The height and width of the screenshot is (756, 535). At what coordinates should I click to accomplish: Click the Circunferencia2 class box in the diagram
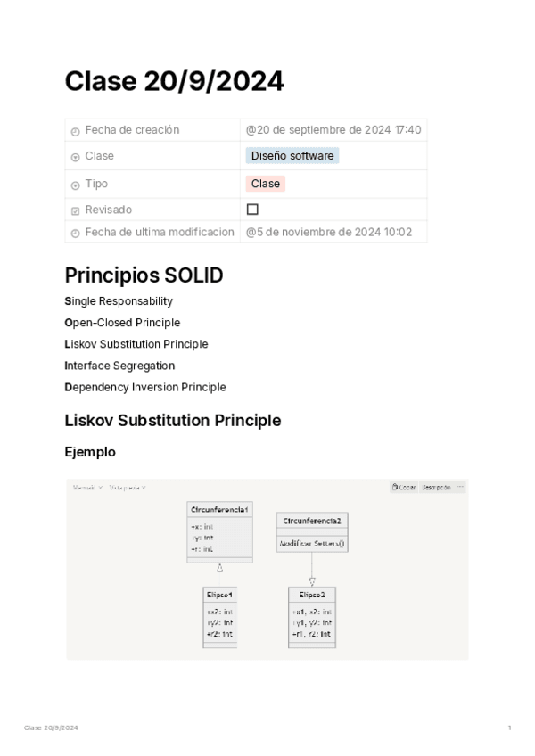pos(311,532)
